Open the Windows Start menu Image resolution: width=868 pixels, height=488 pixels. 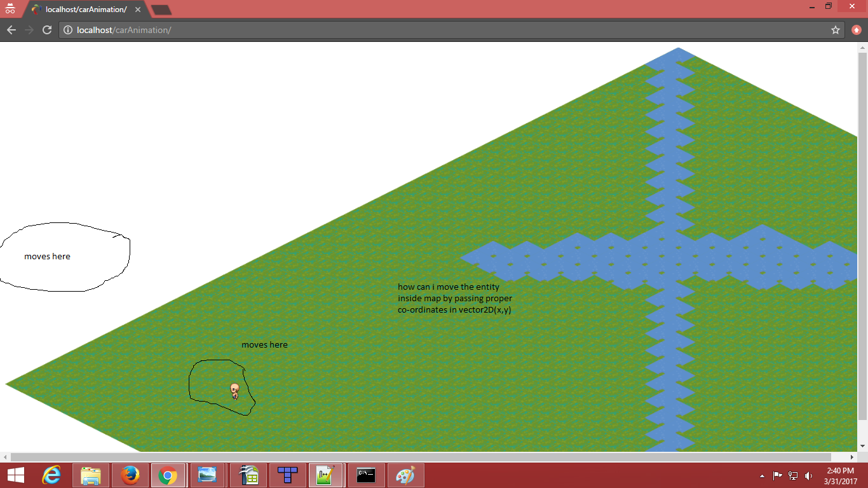tap(15, 475)
